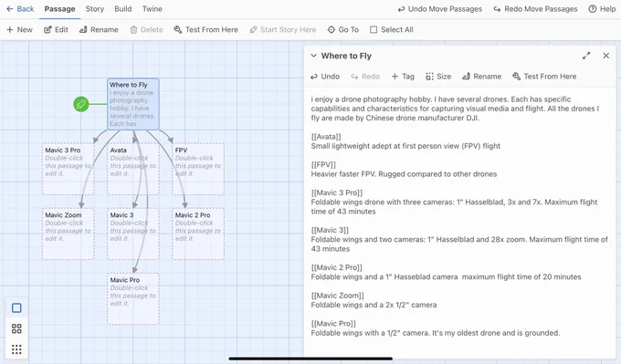Select the Where to Fly passage card

pos(133,104)
